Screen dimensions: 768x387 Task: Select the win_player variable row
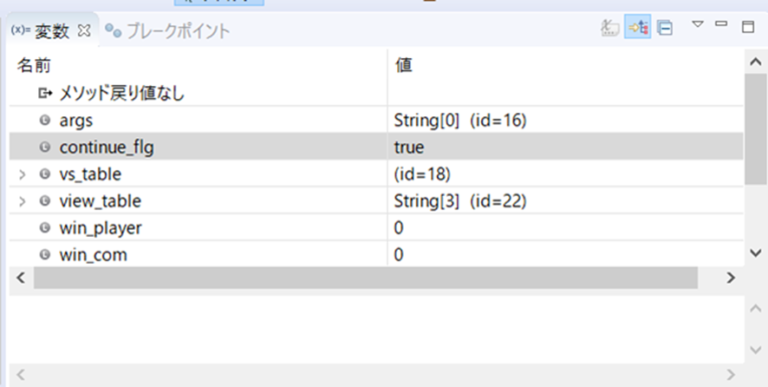coord(376,228)
